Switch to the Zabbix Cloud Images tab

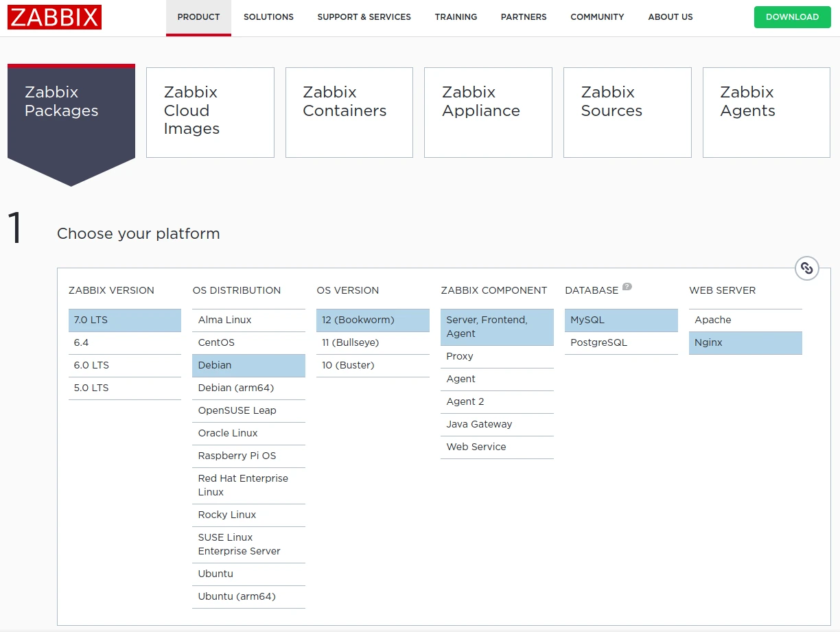(210, 113)
